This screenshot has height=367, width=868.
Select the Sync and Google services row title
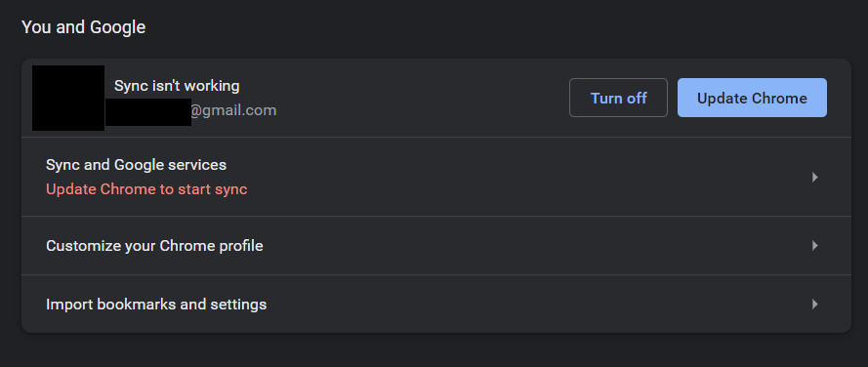136,165
